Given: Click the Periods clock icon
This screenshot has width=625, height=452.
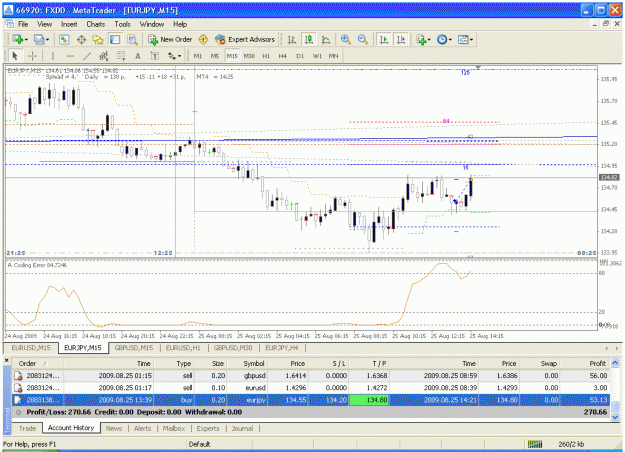Looking at the screenshot, I should [442, 39].
